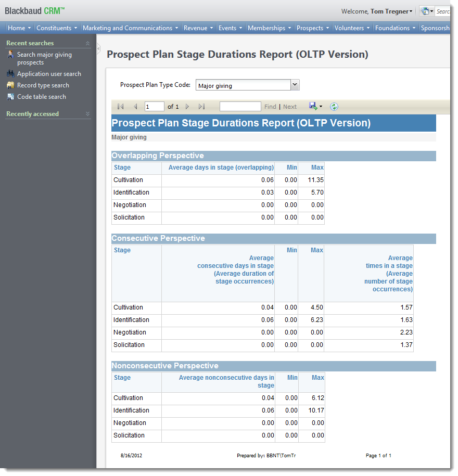Go to last report page
Image resolution: width=458 pixels, height=476 pixels.
pyautogui.click(x=201, y=107)
